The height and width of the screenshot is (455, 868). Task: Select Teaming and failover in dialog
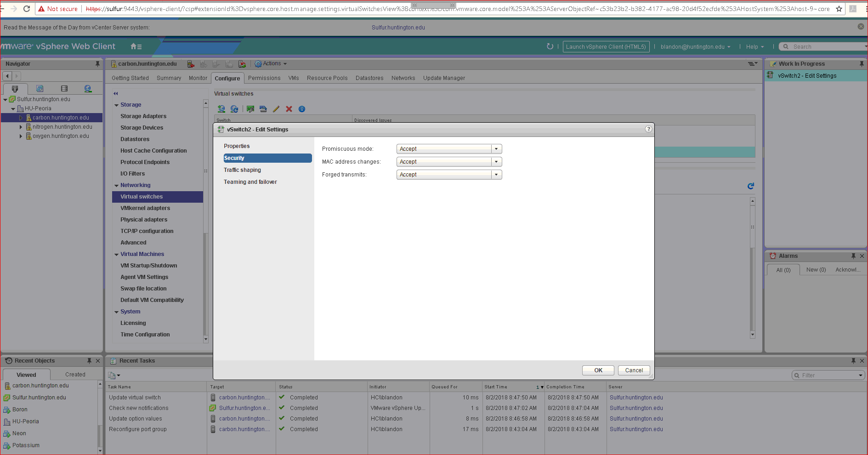(x=250, y=182)
